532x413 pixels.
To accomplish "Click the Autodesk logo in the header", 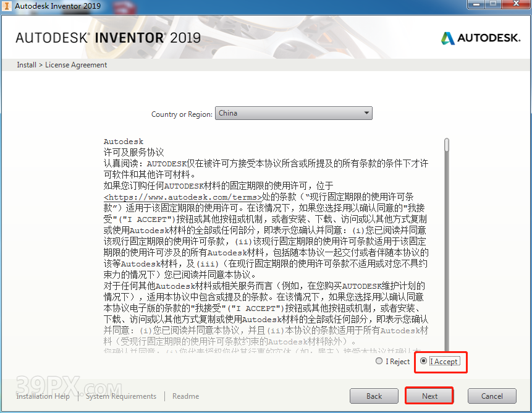I will tap(481, 38).
